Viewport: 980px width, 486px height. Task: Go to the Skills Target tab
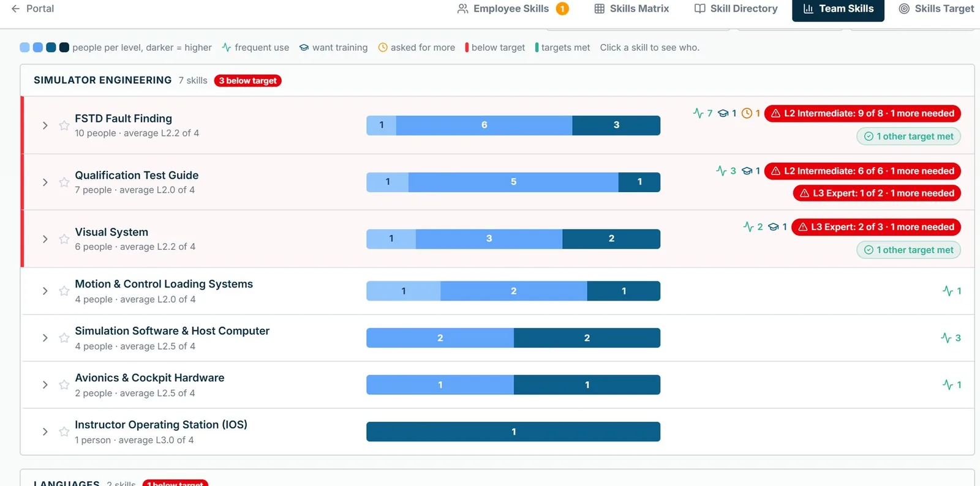point(936,9)
